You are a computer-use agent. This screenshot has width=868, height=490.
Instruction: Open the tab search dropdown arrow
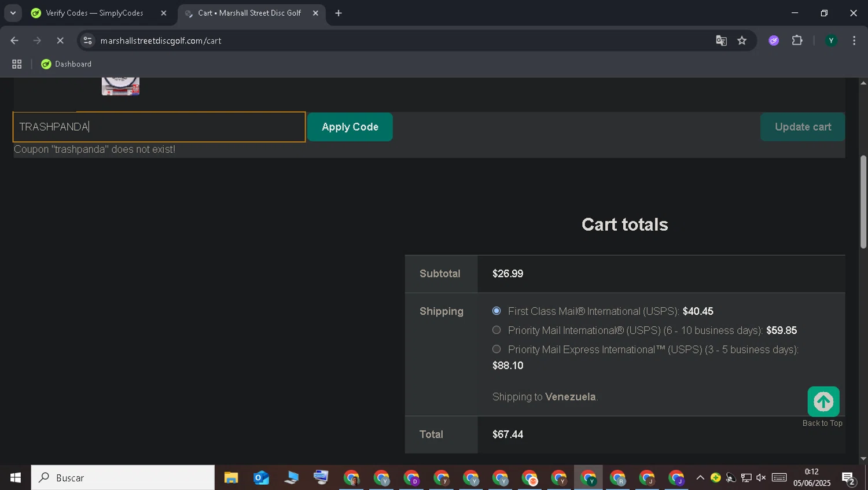pos(13,13)
